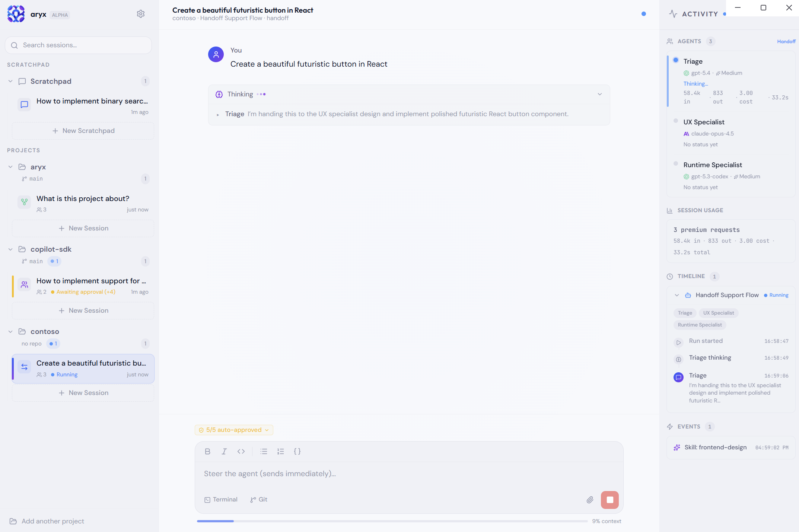
Task: Open the Git tab
Action: (259, 500)
